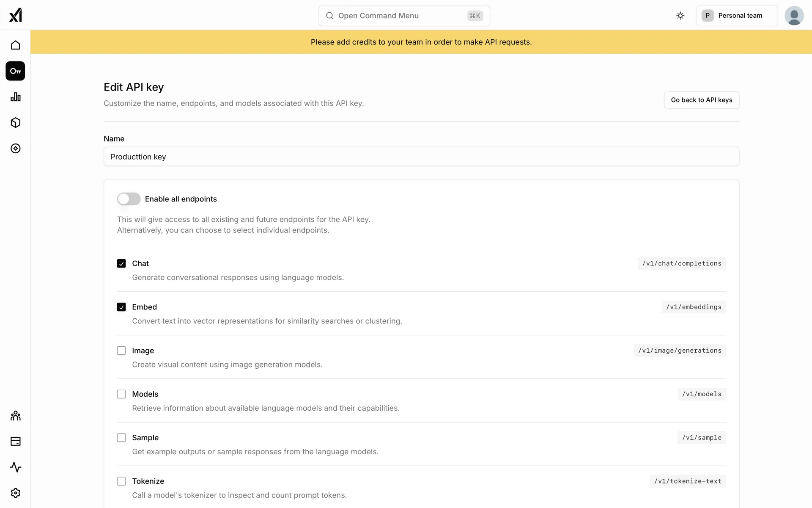Open the user avatar menu
Image resolution: width=812 pixels, height=508 pixels.
[x=794, y=16]
